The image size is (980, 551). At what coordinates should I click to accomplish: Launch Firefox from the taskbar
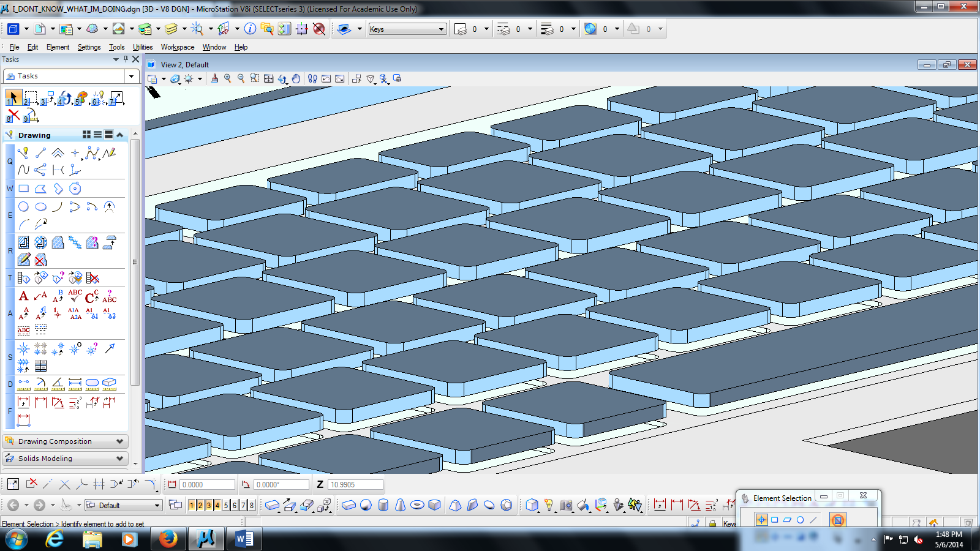coord(167,539)
